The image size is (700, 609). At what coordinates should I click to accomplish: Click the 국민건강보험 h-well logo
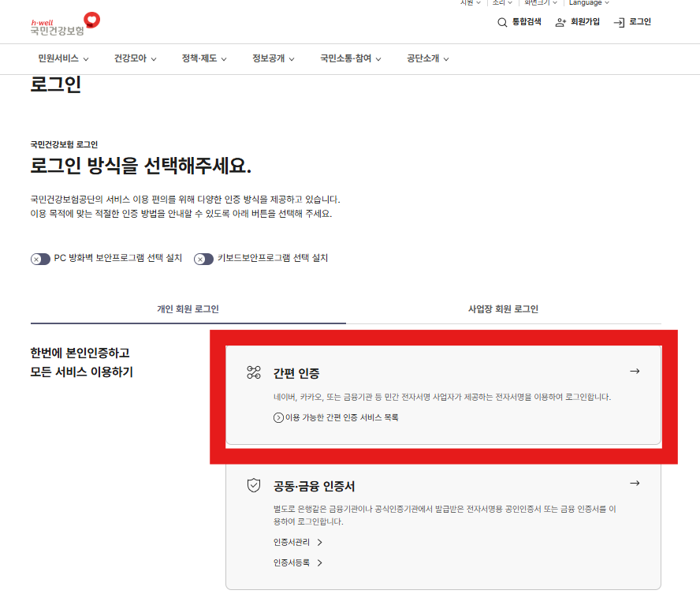click(65, 24)
